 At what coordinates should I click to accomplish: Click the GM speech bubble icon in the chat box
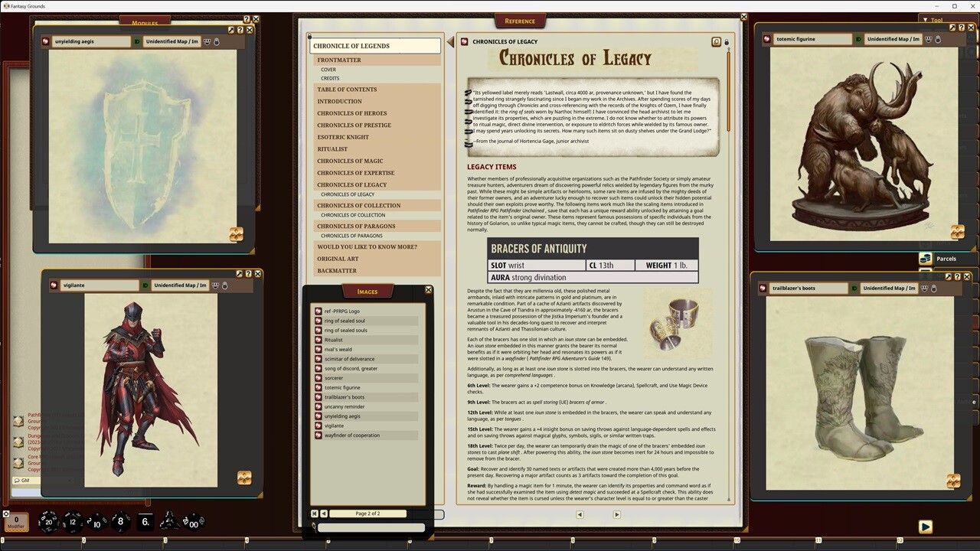(x=17, y=481)
